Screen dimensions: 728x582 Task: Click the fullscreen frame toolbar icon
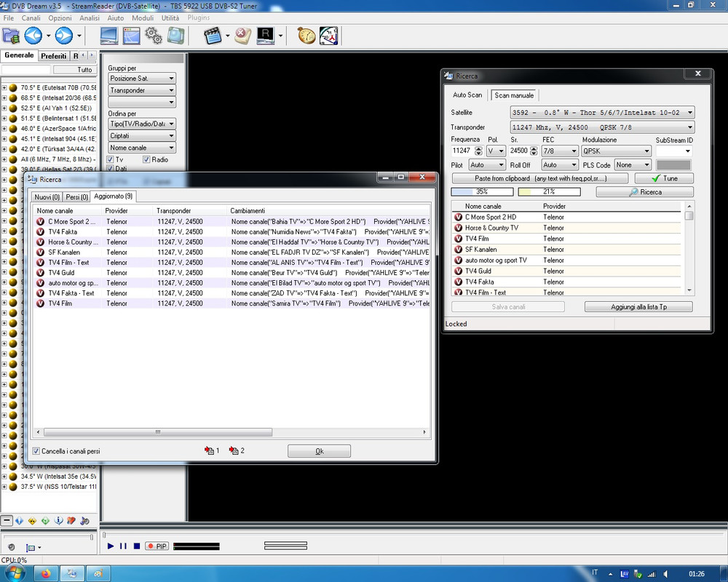click(176, 36)
